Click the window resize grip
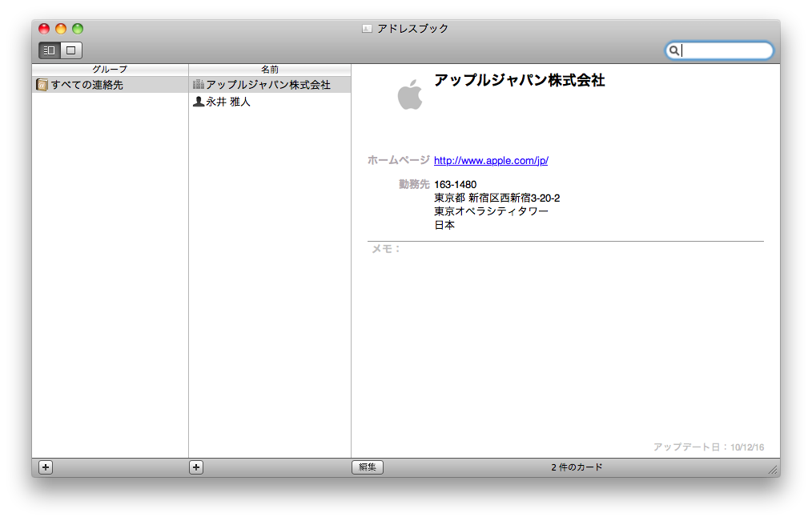 pos(773,469)
